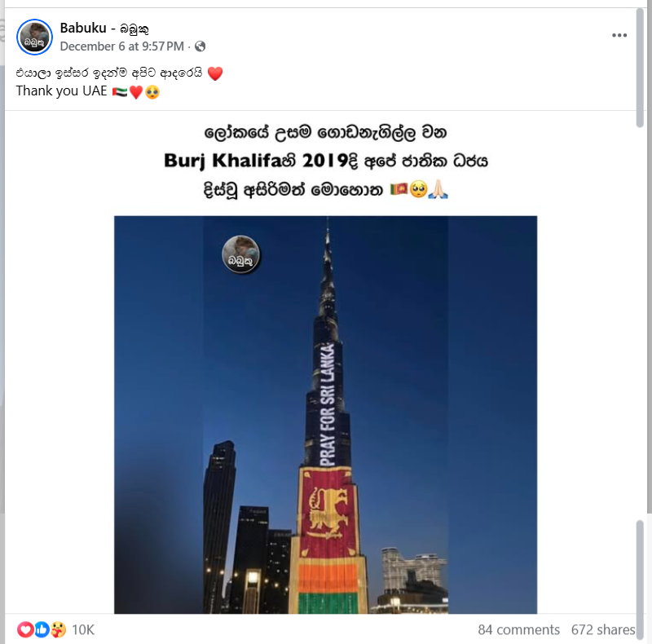Viewport: 652px width, 644px height.
Task: View the 672 shares list
Action: pyautogui.click(x=603, y=629)
